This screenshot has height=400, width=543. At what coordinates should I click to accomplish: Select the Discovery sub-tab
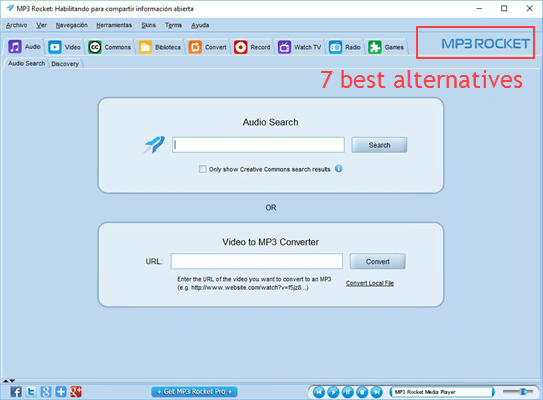coord(65,64)
